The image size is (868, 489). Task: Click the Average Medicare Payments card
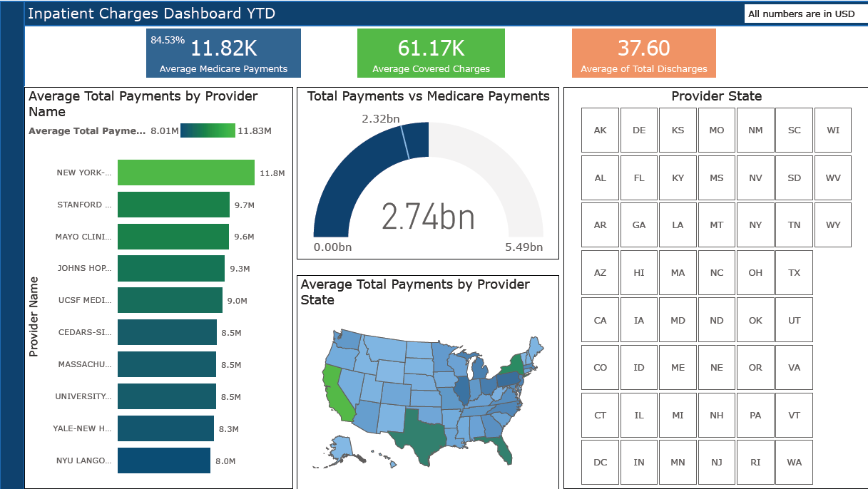click(223, 53)
